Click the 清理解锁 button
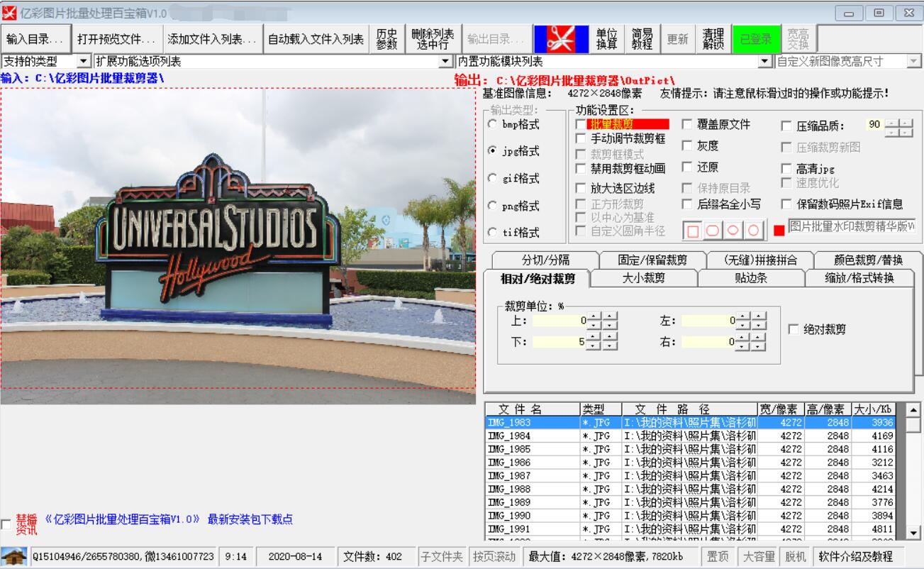The image size is (924, 569). pyautogui.click(x=713, y=39)
